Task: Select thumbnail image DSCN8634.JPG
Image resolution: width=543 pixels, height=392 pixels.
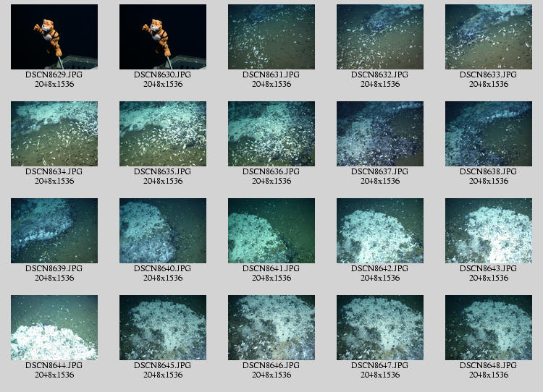Action: pyautogui.click(x=54, y=134)
